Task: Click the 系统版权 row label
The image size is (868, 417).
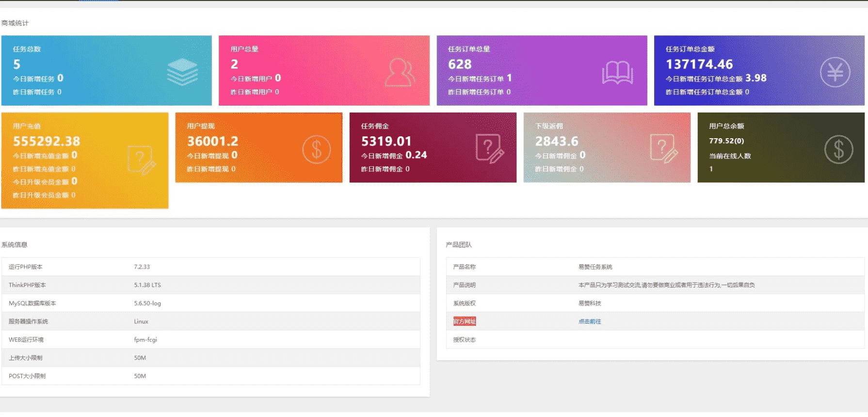Action: [465, 303]
